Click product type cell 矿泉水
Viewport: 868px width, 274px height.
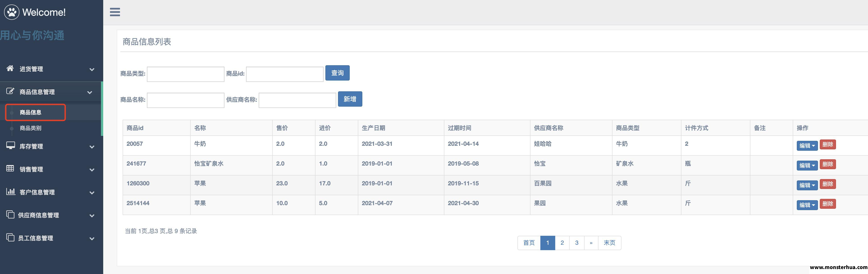[625, 164]
